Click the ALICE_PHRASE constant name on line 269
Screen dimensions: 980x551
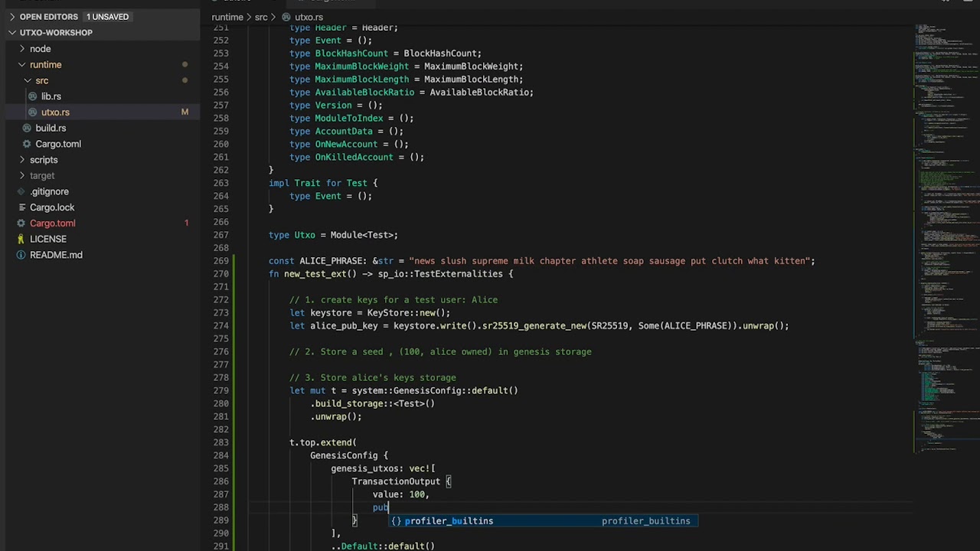click(x=331, y=261)
